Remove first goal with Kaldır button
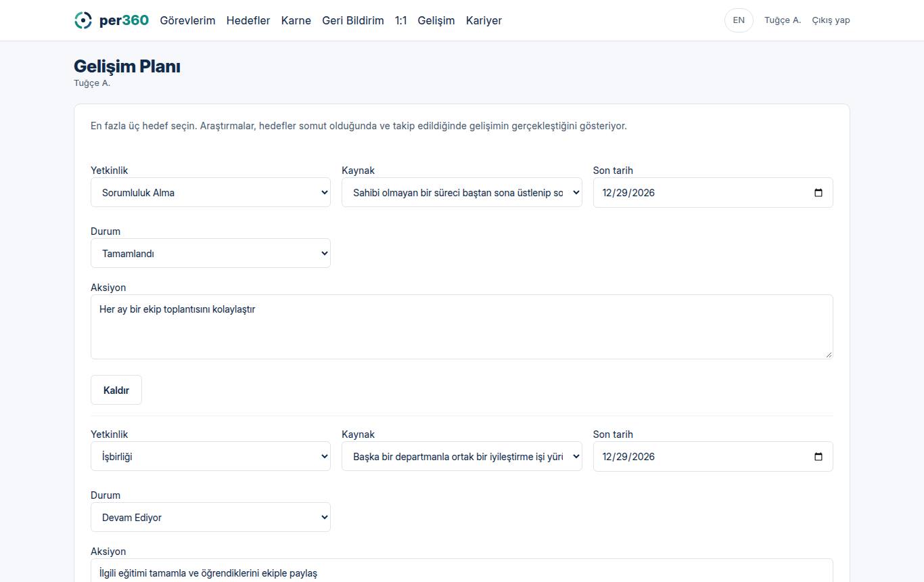The width and height of the screenshot is (924, 582). tap(116, 390)
